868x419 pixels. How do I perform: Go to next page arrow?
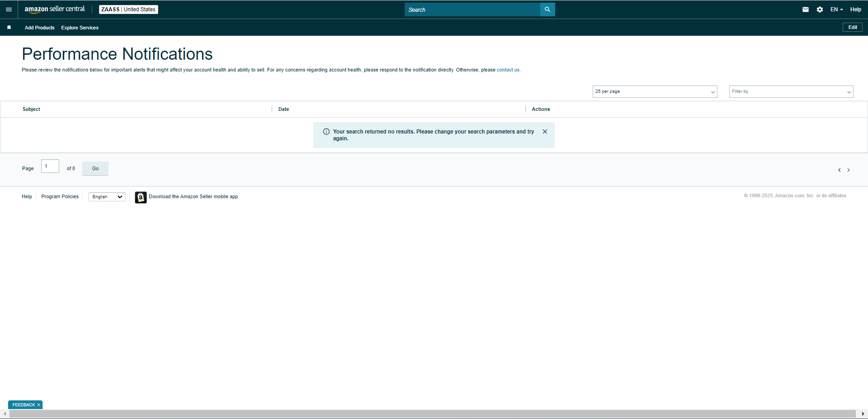(849, 170)
